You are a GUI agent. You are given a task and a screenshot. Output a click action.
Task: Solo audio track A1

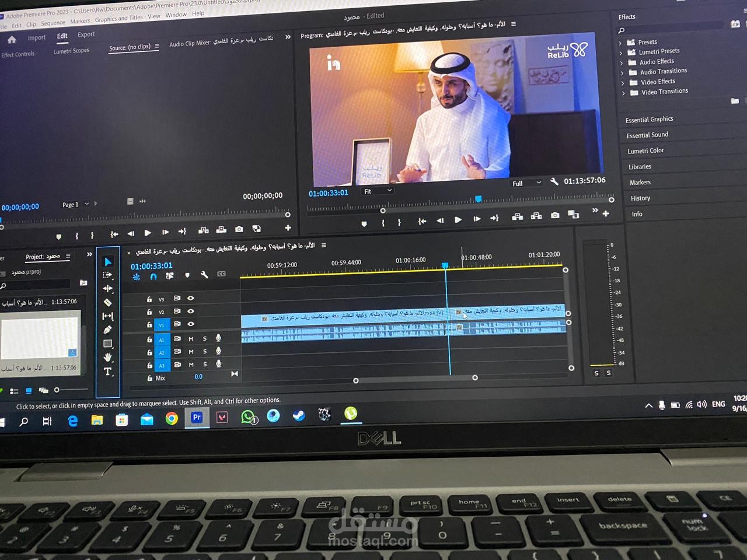coord(205,338)
